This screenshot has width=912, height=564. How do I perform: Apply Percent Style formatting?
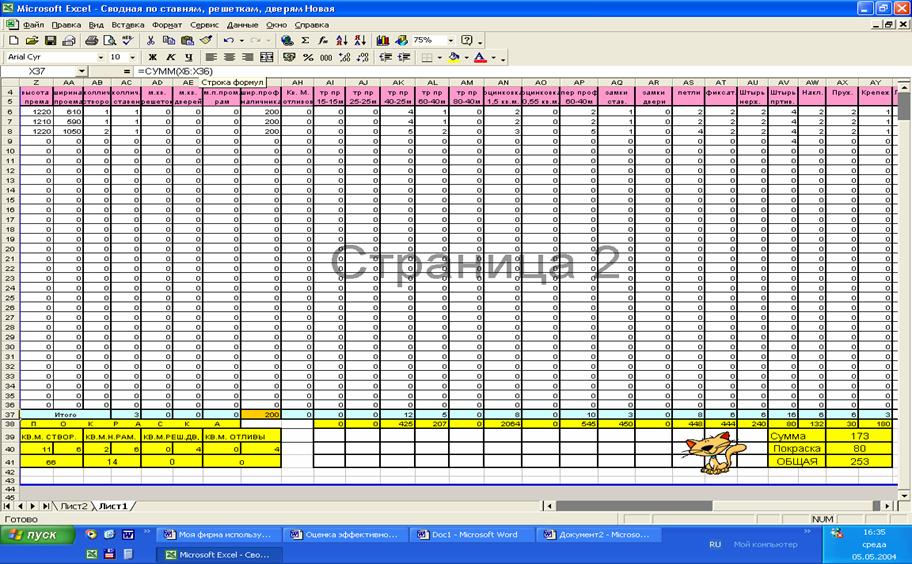[x=308, y=58]
